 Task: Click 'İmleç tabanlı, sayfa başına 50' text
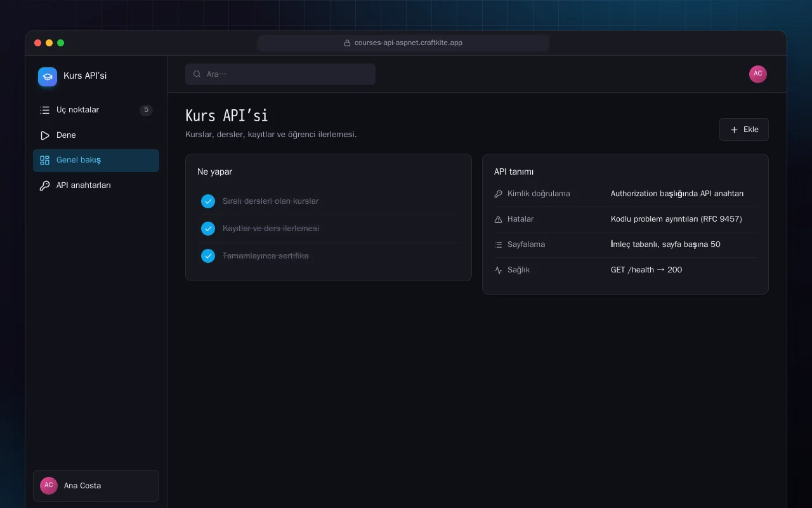[665, 244]
